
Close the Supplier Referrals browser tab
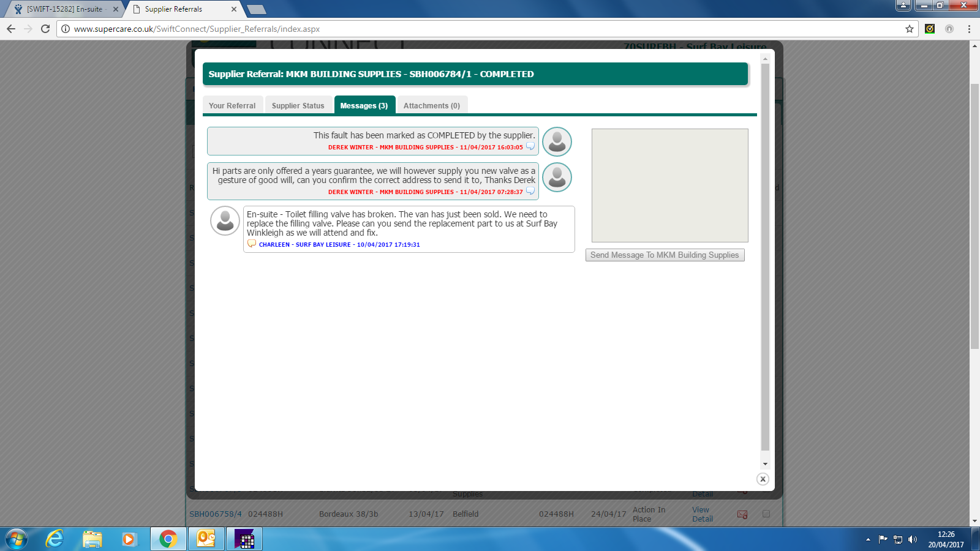(234, 9)
